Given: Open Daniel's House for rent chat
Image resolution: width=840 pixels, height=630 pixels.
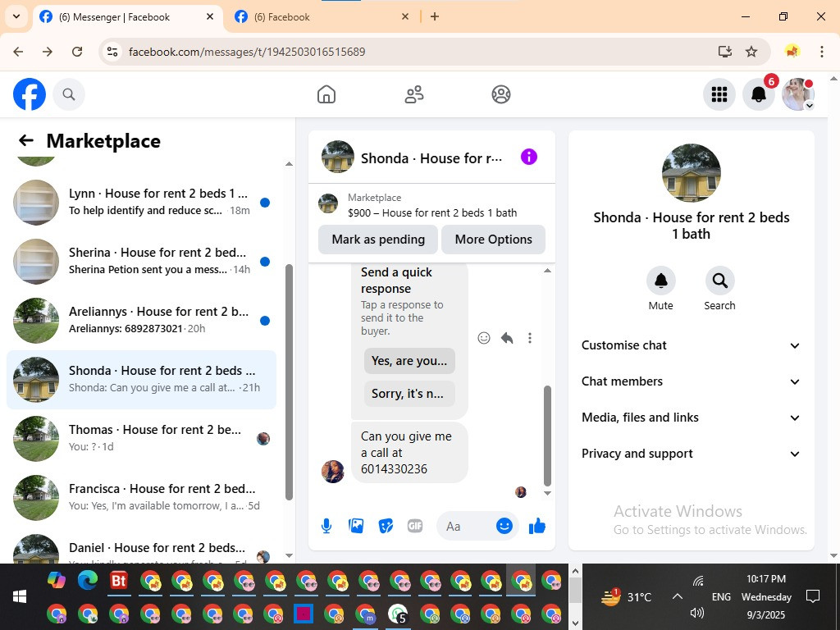Looking at the screenshot, I should pos(141,547).
